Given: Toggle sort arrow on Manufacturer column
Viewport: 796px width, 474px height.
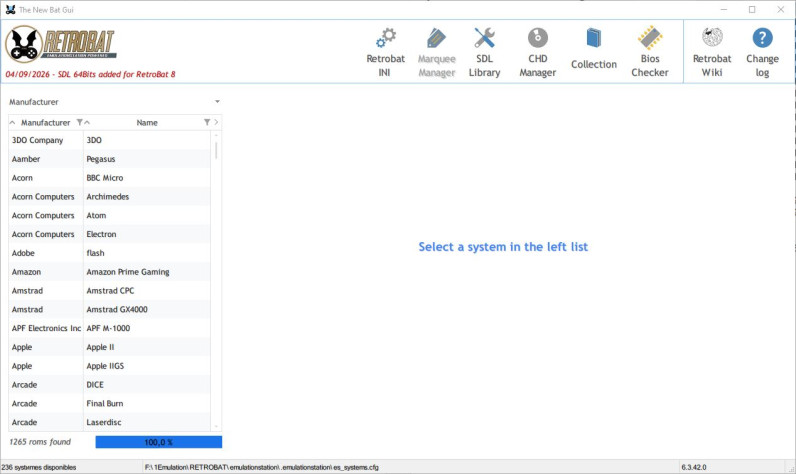Looking at the screenshot, I should [12, 122].
